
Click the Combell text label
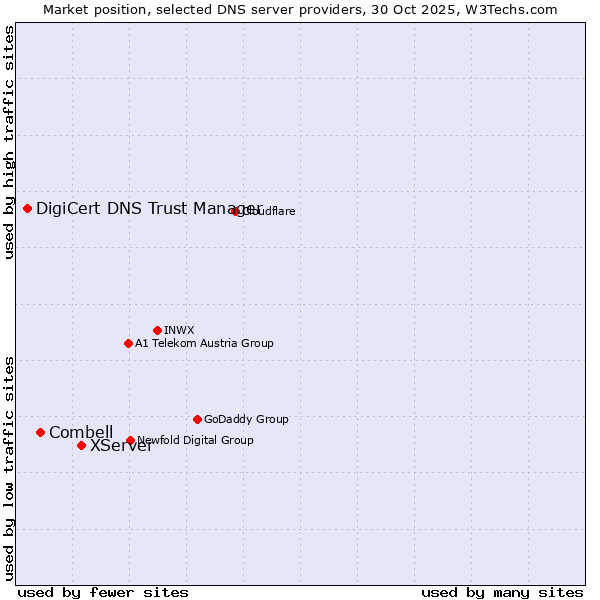[81, 432]
